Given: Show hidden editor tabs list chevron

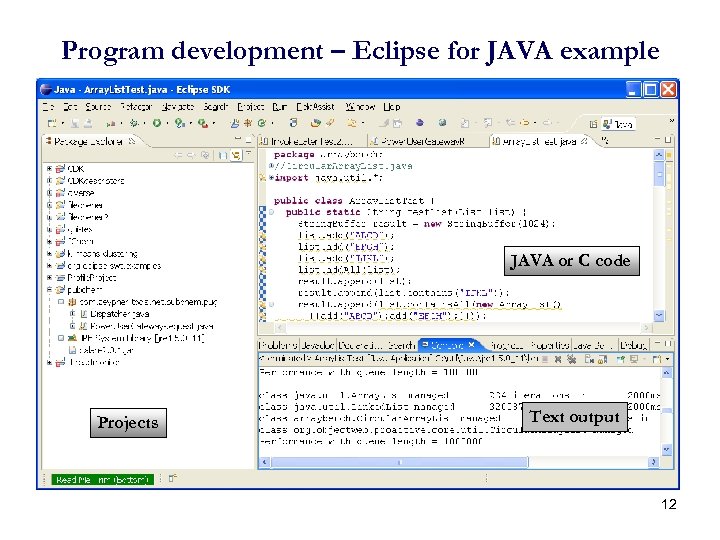Looking at the screenshot, I should tap(605, 141).
